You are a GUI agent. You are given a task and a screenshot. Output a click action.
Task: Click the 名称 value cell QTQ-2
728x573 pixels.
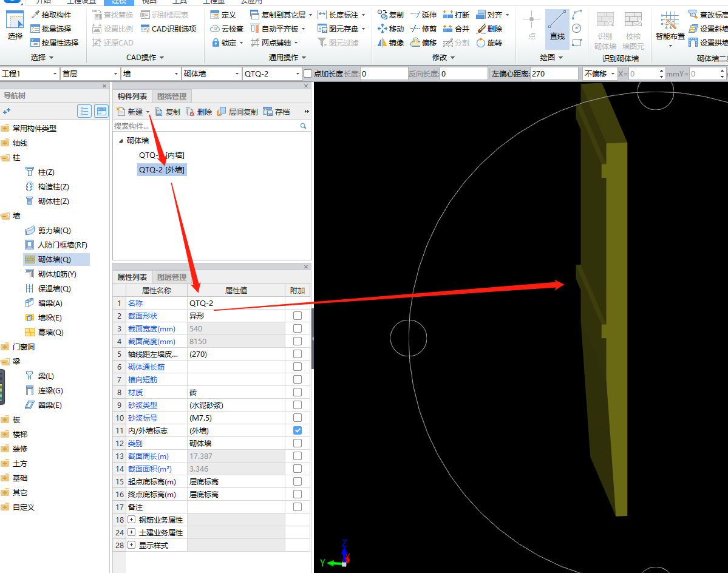pos(236,303)
